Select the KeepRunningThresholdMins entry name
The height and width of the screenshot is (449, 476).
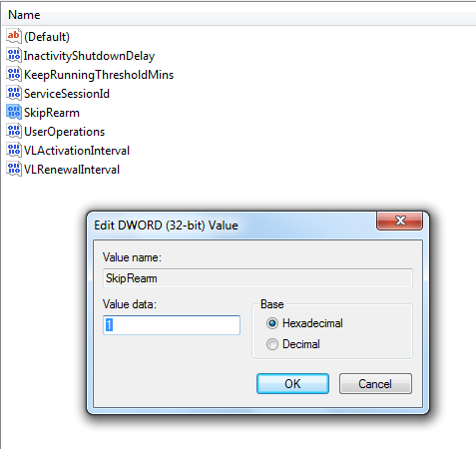click(99, 75)
